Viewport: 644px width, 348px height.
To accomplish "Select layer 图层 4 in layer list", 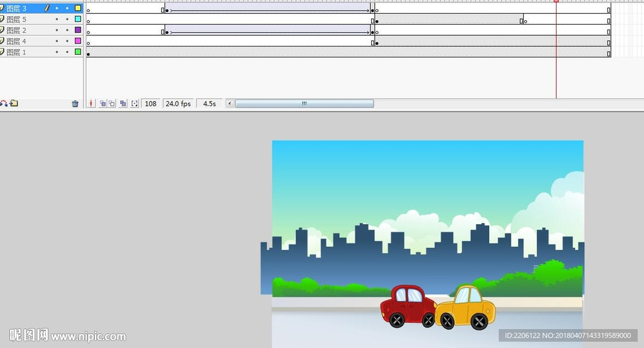I will (17, 41).
